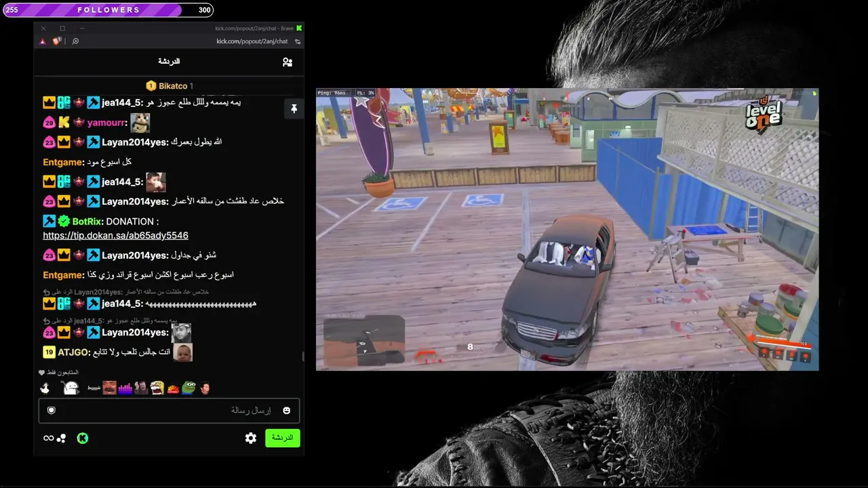
Task: Click the emote image in yamourr's message
Action: pos(140,123)
